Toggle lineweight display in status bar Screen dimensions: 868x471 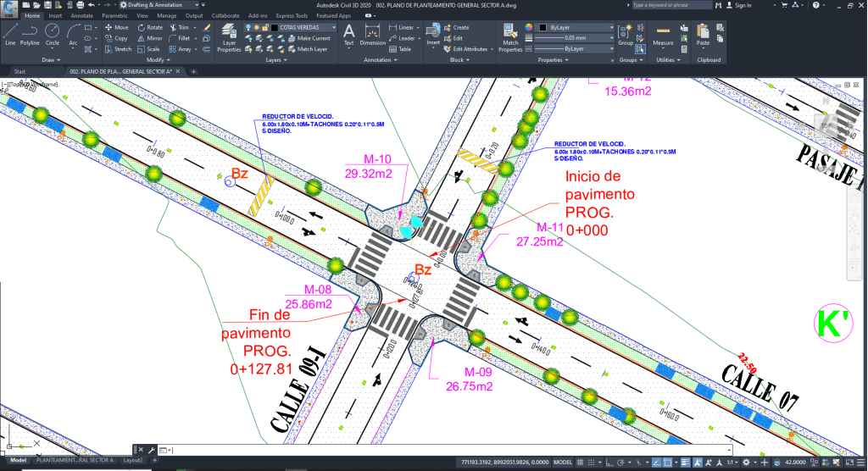pyautogui.click(x=685, y=463)
